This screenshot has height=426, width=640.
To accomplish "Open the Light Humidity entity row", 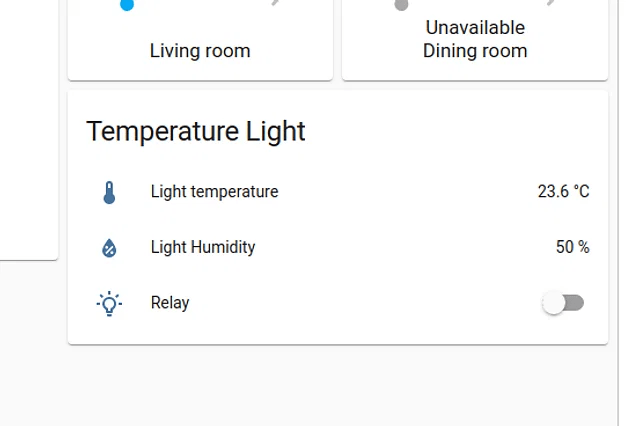I will (203, 247).
